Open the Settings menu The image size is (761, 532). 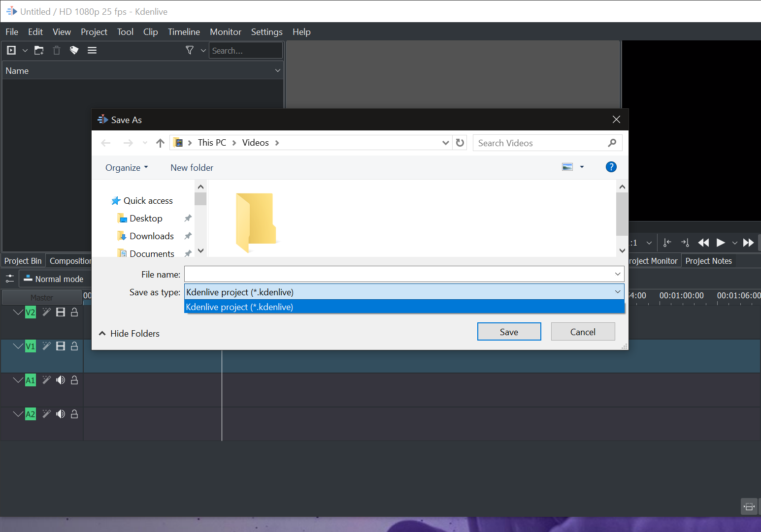[267, 31]
